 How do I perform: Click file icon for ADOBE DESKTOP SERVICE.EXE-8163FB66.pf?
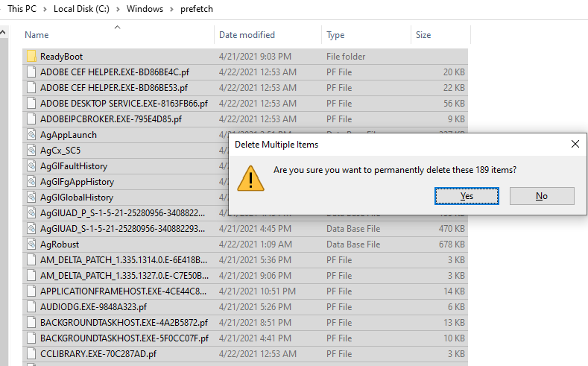31,104
